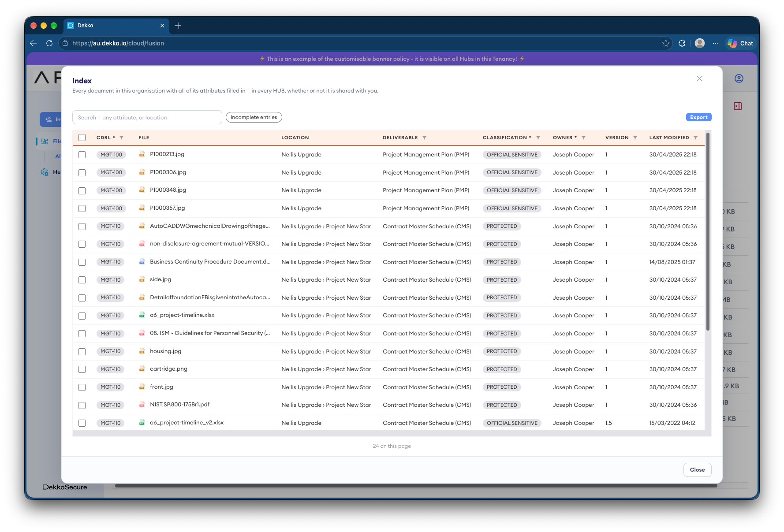Viewport: 784px width, 532px height.
Task: Open the Deliverable column filter
Action: click(424, 138)
